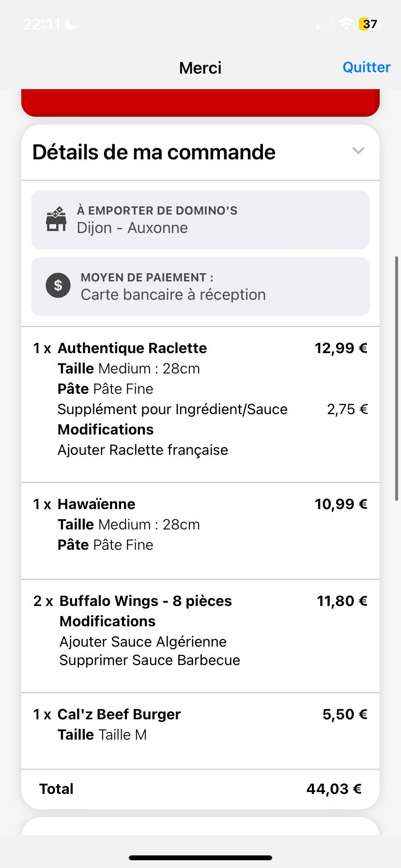Viewport: 401px width, 868px height.
Task: Tap the 44,03 € total amount
Action: [x=334, y=789]
